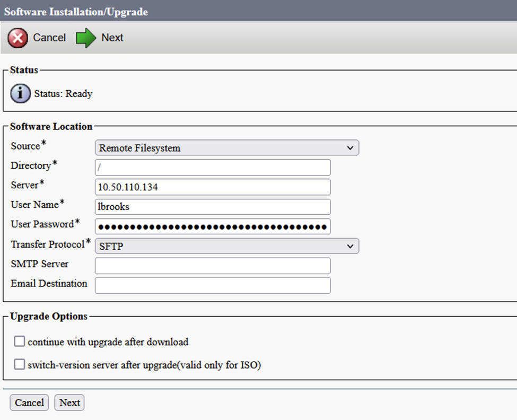The width and height of the screenshot is (517, 420).
Task: Click the blue info status icon
Action: (x=21, y=94)
